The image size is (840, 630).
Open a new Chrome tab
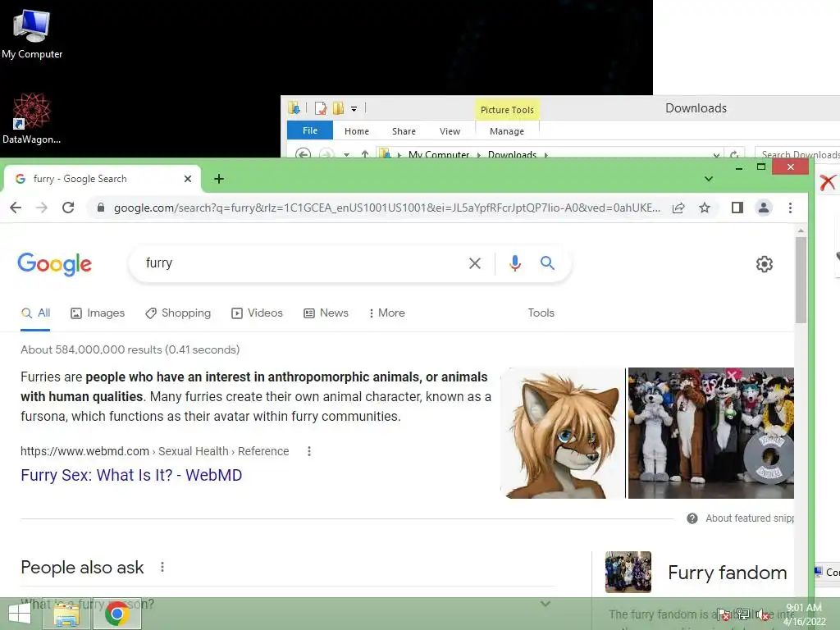[x=218, y=179]
